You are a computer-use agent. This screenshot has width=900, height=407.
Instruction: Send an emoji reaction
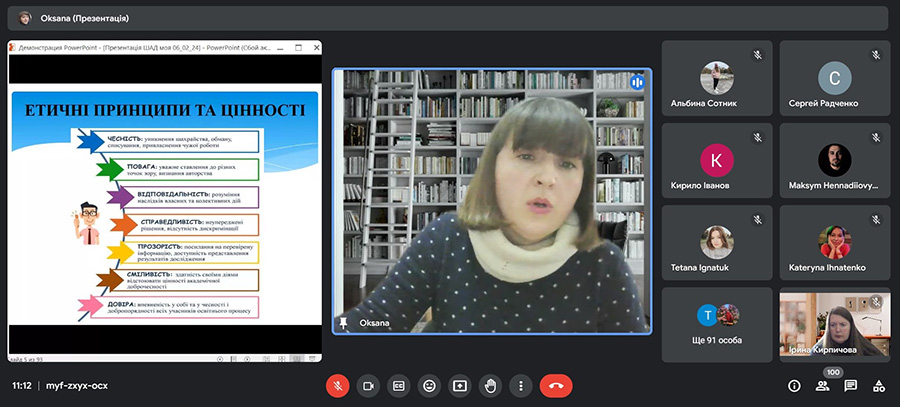[429, 385]
